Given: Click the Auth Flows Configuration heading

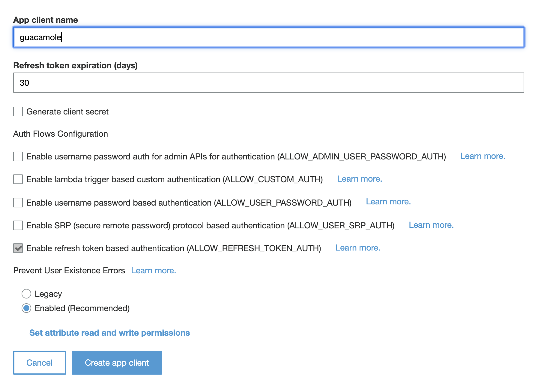Looking at the screenshot, I should pos(61,134).
